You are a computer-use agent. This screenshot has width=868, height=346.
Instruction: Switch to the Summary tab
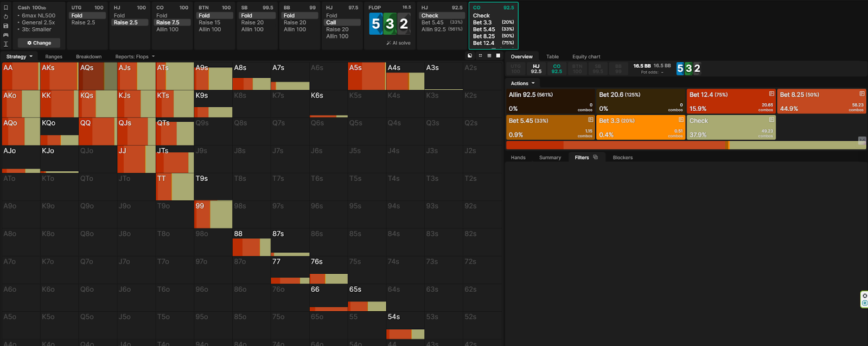tap(550, 158)
